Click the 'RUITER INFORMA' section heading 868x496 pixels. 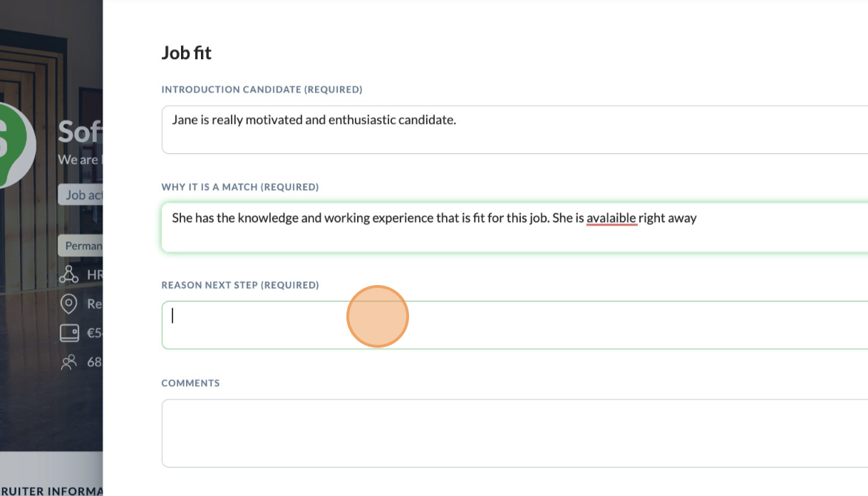(x=51, y=491)
